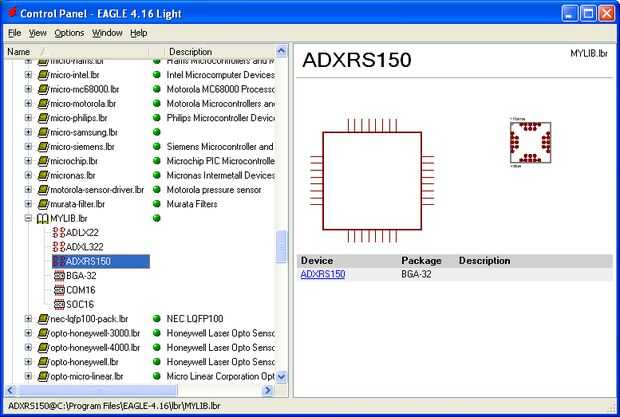
Task: Collapse the MYLIB.lbr tree node
Action: pyautogui.click(x=28, y=218)
